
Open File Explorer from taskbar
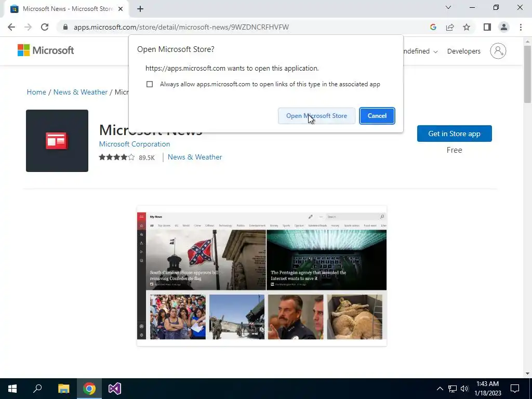click(63, 389)
